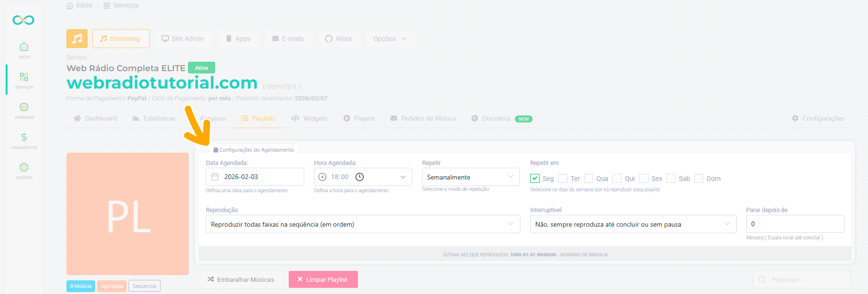This screenshot has width=868, height=294.
Task: Click the clock icon in Hora Agendada
Action: (x=359, y=177)
